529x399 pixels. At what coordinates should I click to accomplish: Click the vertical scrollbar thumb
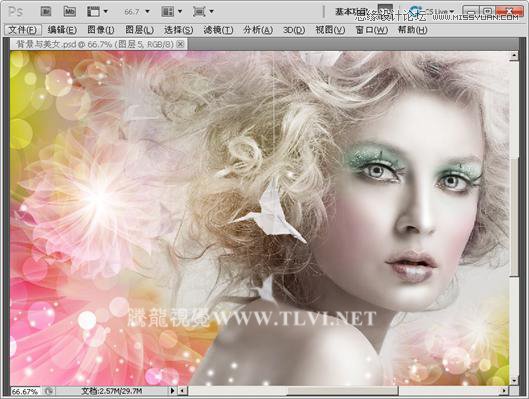pos(514,217)
